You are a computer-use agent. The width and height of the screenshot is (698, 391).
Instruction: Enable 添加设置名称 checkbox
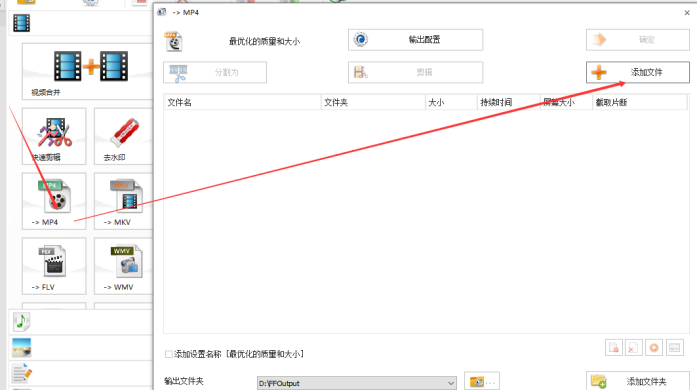tap(169, 354)
